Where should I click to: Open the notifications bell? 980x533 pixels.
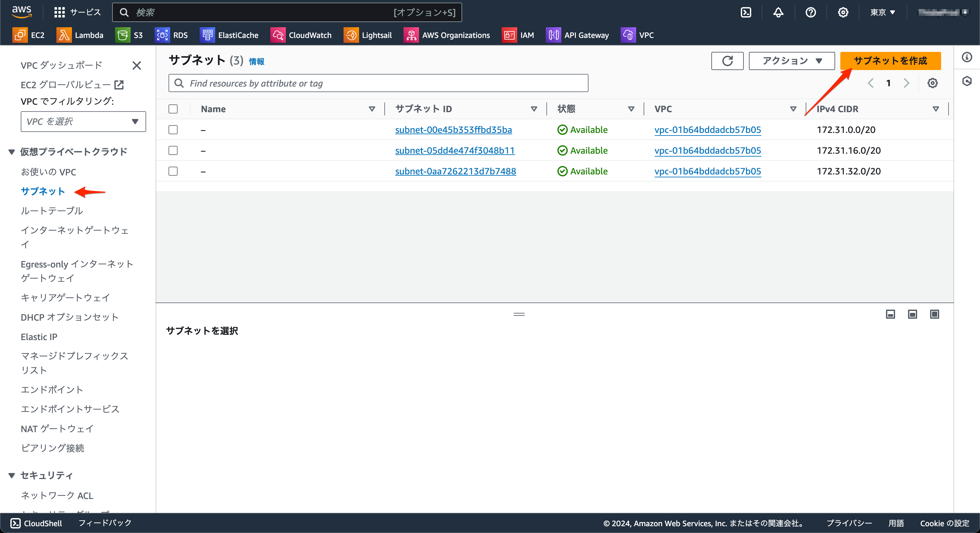click(778, 13)
